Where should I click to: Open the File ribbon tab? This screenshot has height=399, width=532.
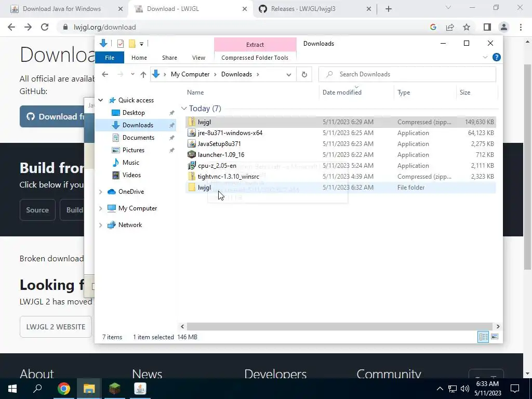click(x=110, y=58)
